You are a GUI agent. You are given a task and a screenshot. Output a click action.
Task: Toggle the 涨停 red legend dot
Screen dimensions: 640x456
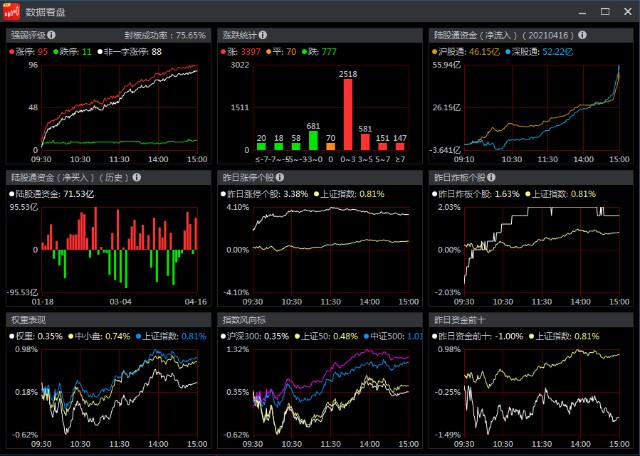coord(11,50)
